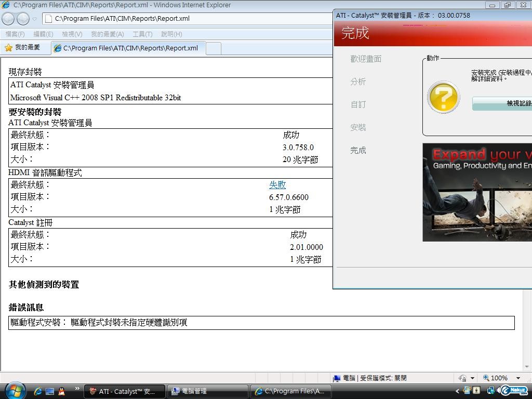The image size is (532, 399).
Task: Expand the quick launch overflow chevron
Action: pyautogui.click(x=77, y=388)
